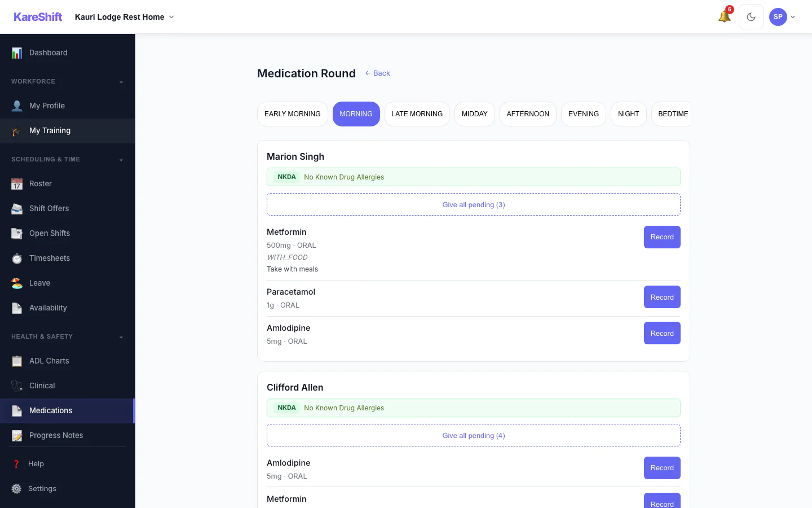
Task: Select the Late Morning round tab
Action: (x=417, y=114)
